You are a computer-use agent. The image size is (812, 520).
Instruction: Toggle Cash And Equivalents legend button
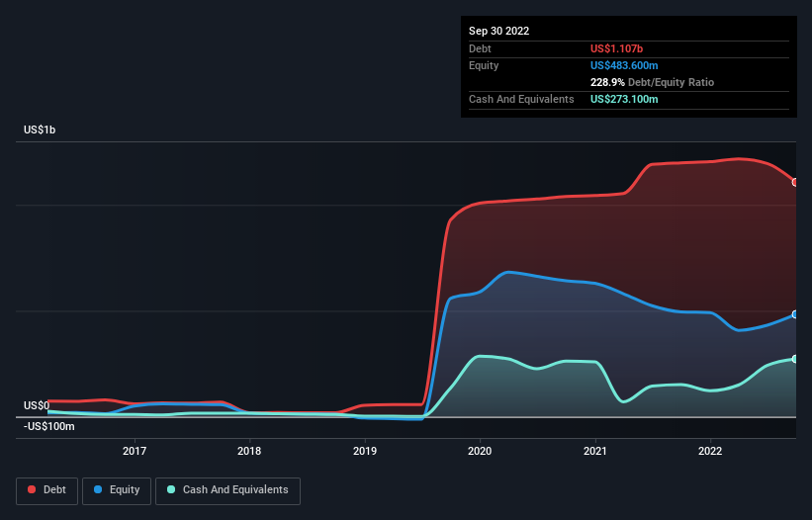click(x=227, y=490)
